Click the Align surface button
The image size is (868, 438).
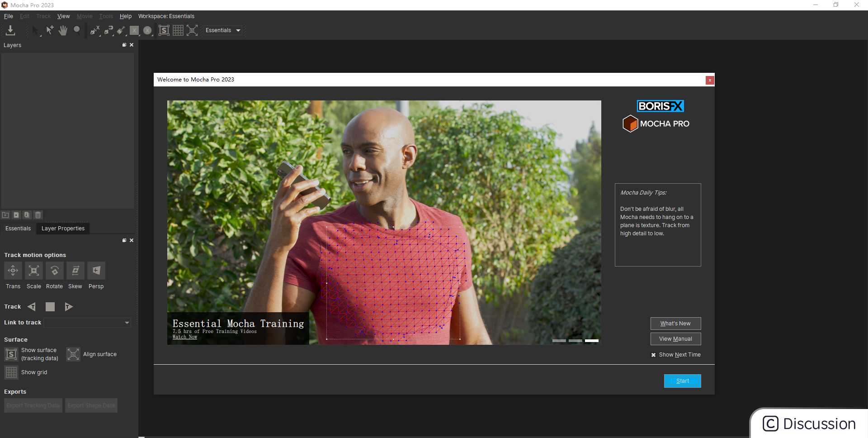73,354
